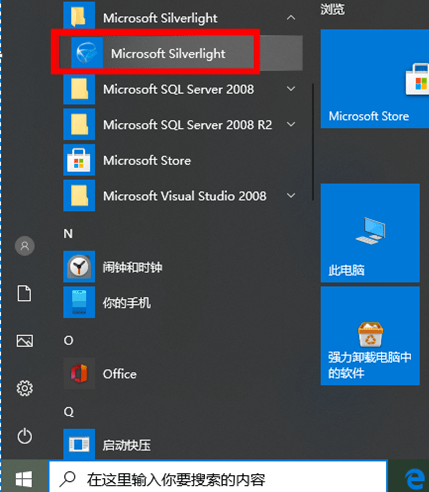Jump using the letter N header

point(68,233)
